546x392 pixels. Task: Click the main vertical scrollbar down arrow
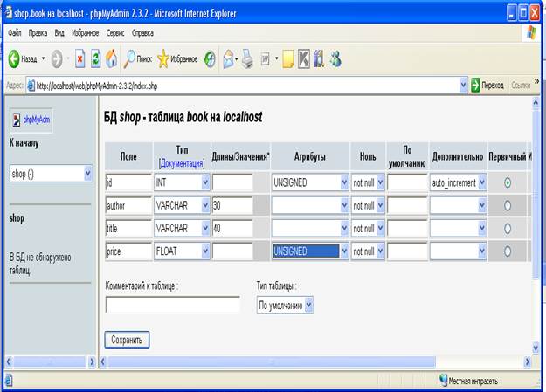click(536, 347)
